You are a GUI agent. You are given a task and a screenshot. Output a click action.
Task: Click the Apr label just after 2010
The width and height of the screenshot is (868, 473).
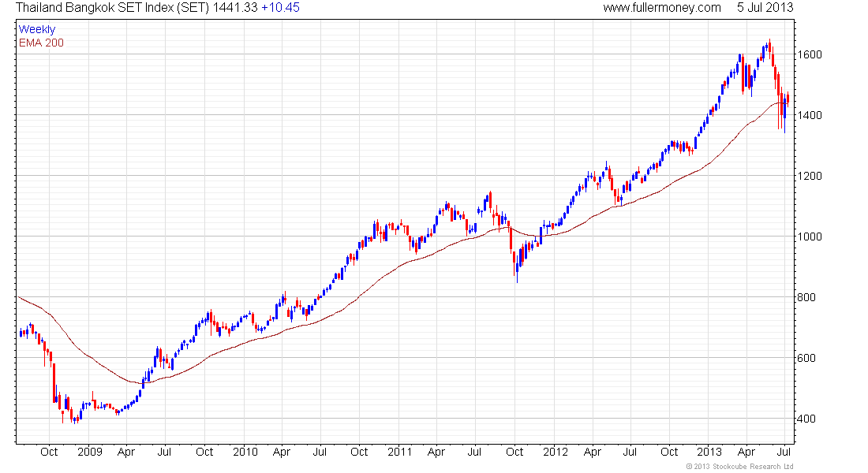pos(281,452)
